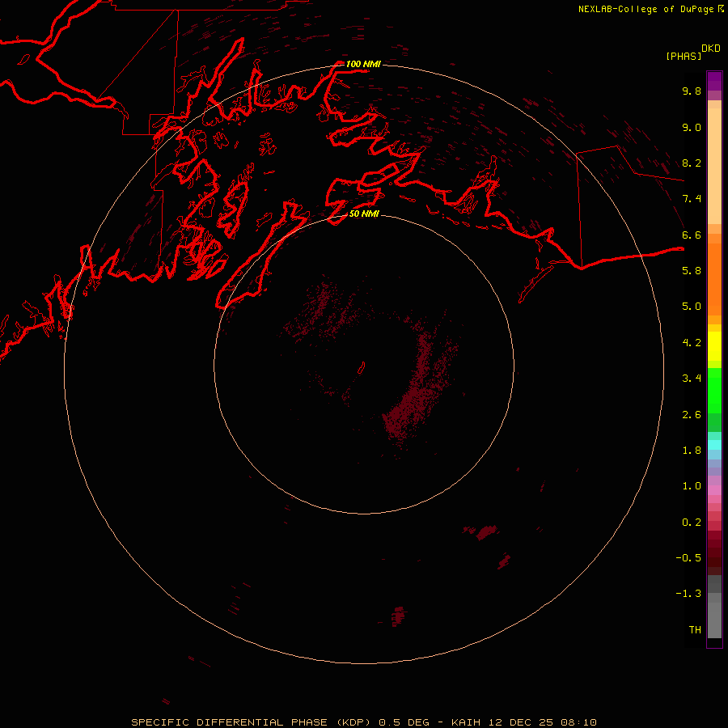Select the 1.8 legend value

pyautogui.click(x=692, y=451)
